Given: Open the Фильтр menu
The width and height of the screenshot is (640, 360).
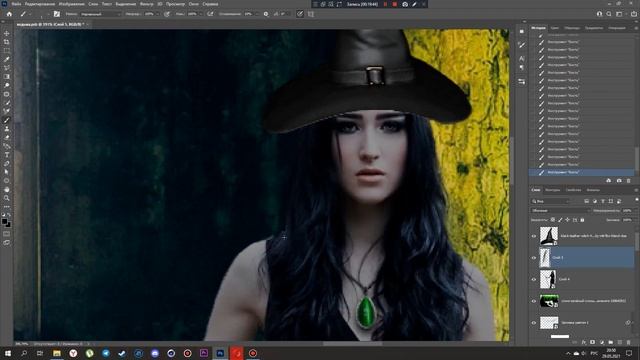Looking at the screenshot, I should [x=147, y=4].
